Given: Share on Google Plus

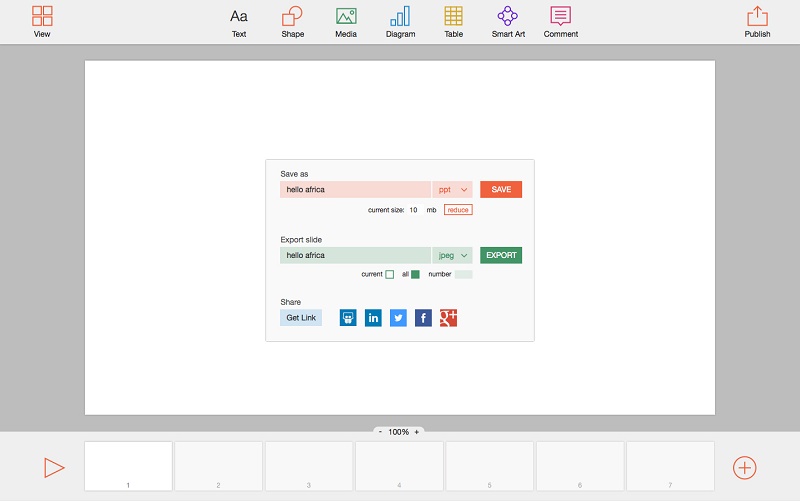Looking at the screenshot, I should pos(448,318).
